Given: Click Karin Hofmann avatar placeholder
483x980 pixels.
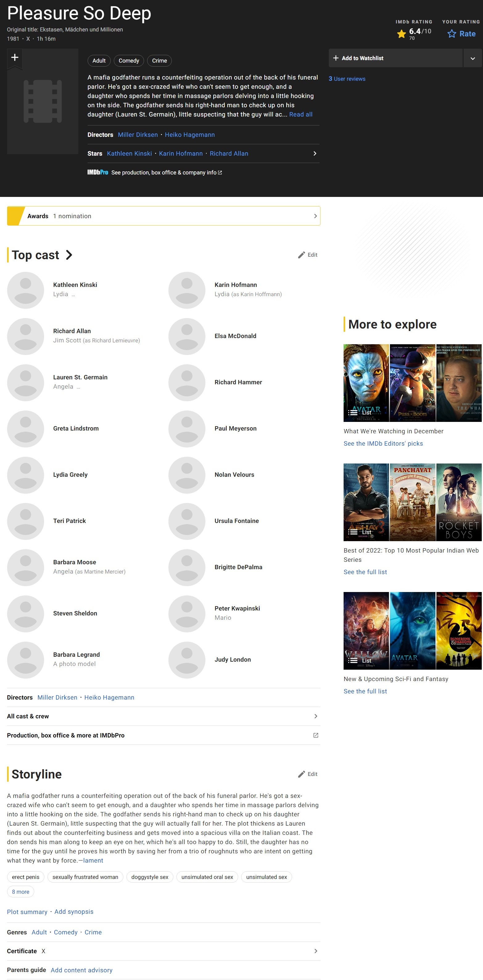Looking at the screenshot, I should [x=187, y=290].
